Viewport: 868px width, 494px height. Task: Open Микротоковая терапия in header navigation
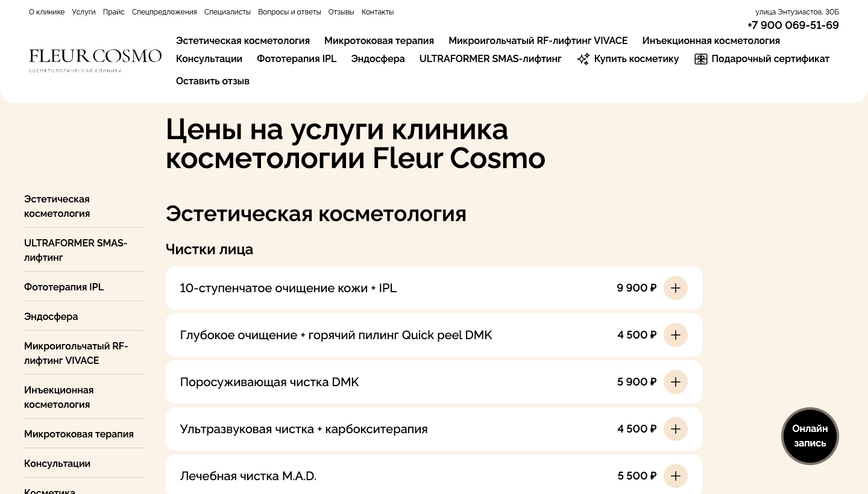coord(379,41)
